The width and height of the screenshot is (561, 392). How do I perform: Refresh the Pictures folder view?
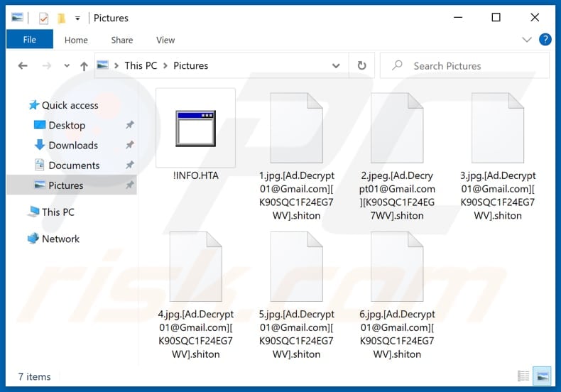(361, 66)
